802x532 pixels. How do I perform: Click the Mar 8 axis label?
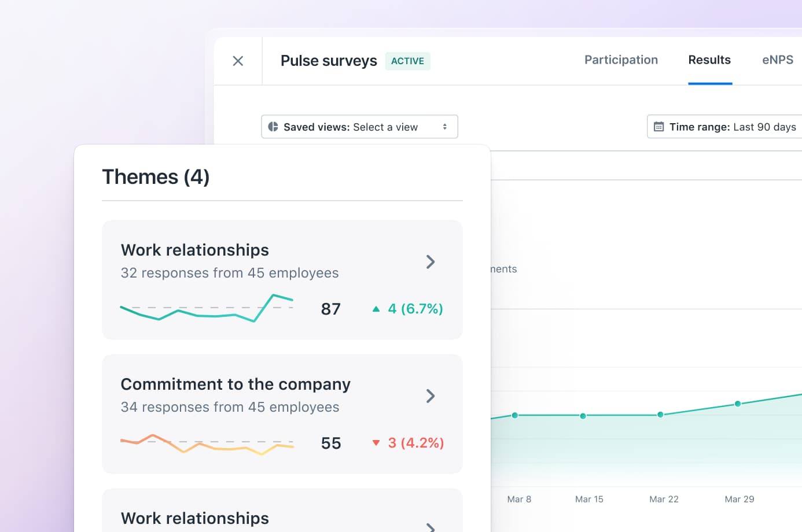[x=519, y=499]
